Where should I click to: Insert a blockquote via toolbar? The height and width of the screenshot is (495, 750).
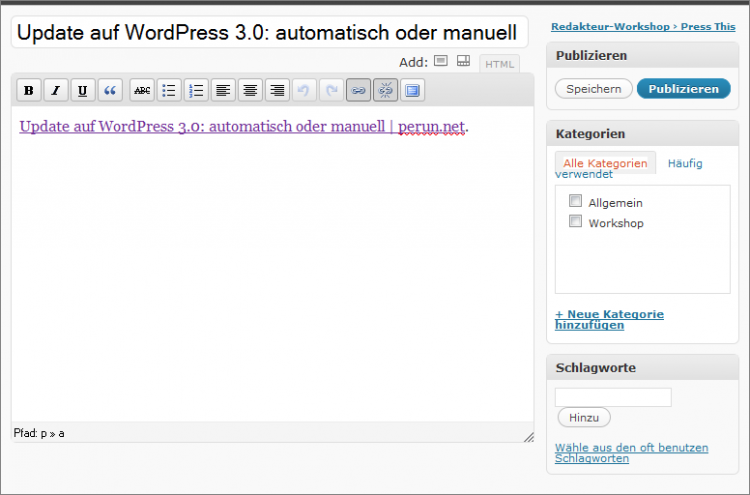click(x=108, y=91)
